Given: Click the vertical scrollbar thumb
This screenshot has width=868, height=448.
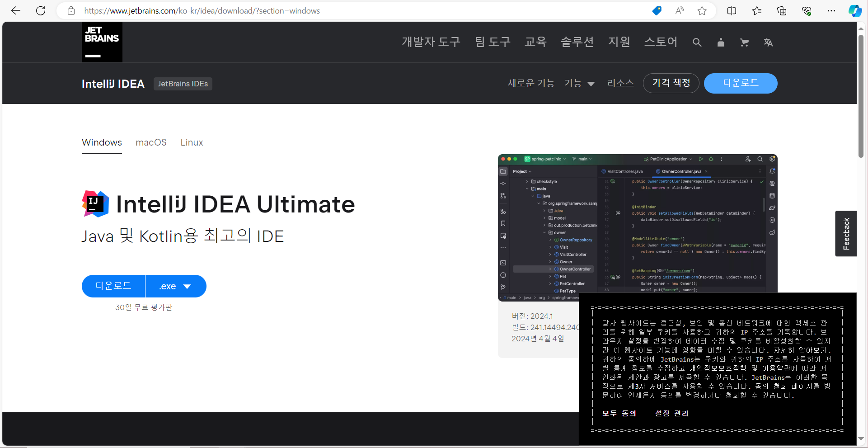Looking at the screenshot, I should coord(861,96).
